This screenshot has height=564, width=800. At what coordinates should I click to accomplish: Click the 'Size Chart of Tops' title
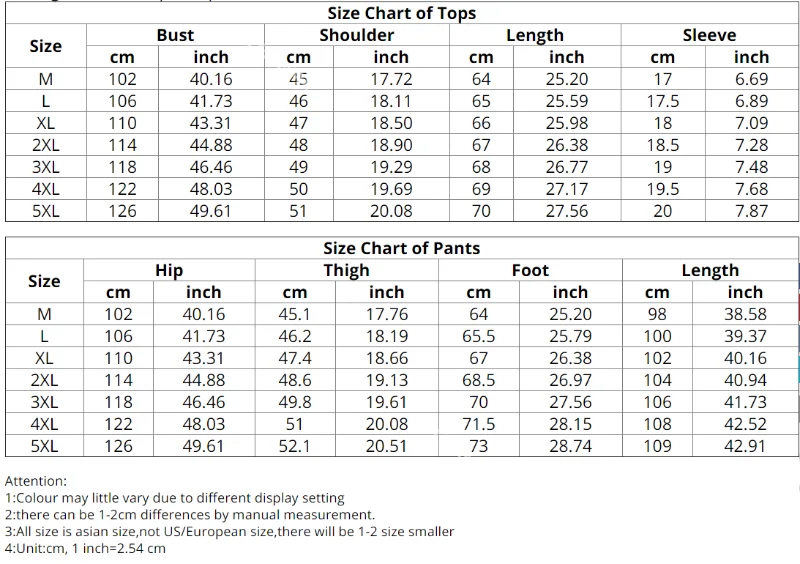(x=401, y=13)
